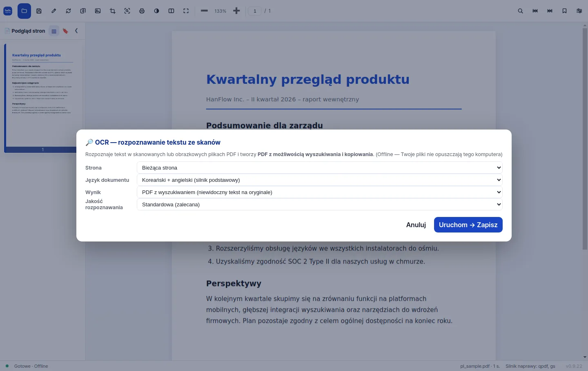Open the Jakość rozpoznawania dropdown
The width and height of the screenshot is (588, 371).
(320, 204)
